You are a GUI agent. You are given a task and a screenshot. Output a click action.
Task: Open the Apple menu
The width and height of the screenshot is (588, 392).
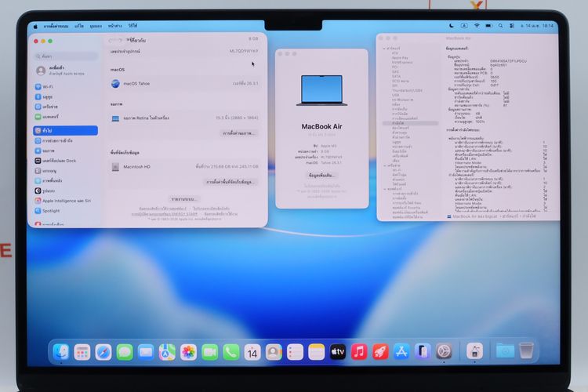coord(35,26)
